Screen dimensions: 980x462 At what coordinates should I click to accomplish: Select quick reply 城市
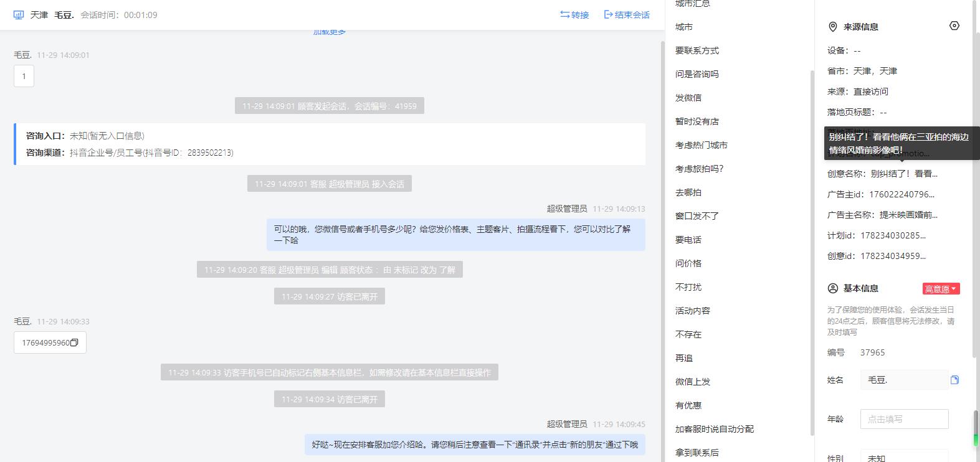(684, 27)
